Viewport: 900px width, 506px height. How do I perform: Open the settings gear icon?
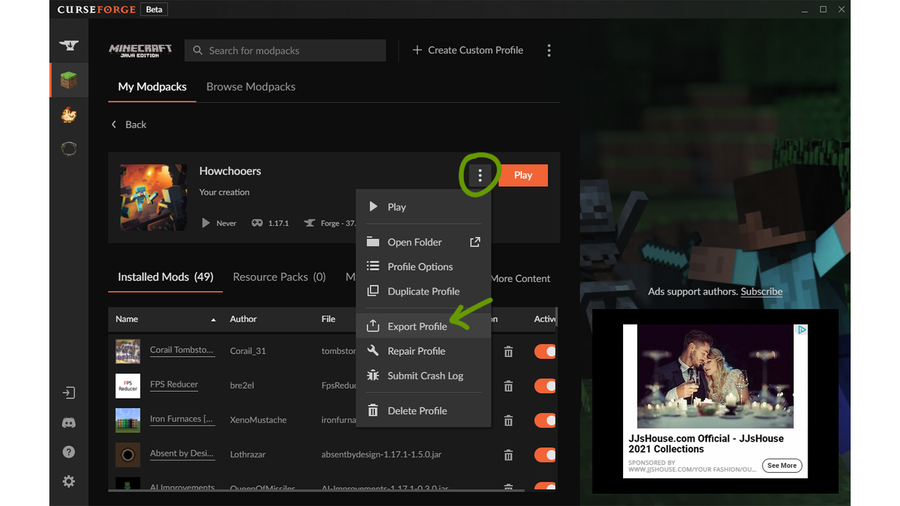pos(69,481)
